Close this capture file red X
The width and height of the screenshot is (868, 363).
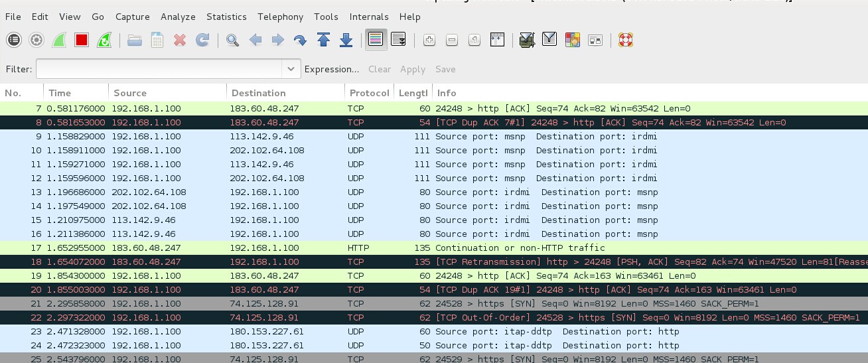pos(180,40)
